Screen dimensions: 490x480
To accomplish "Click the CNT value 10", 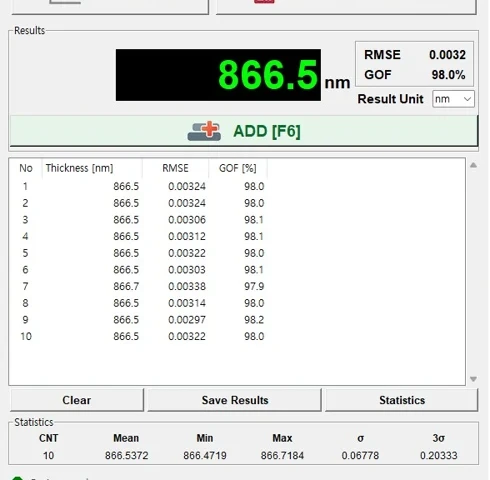I will click(48, 455).
